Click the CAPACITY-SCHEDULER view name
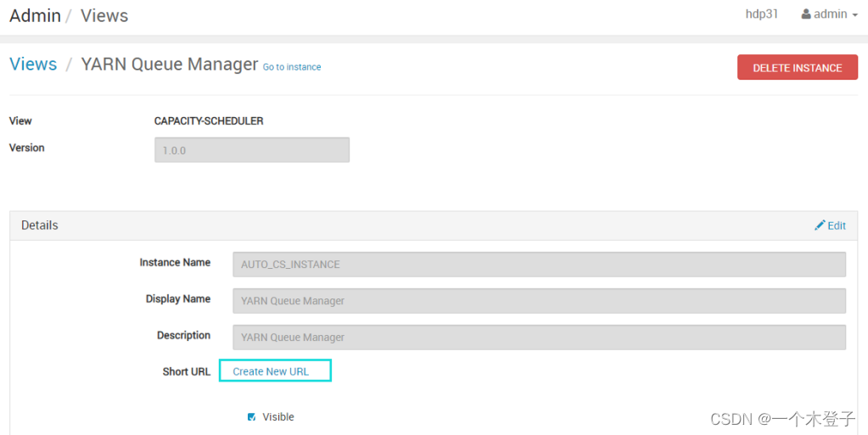The width and height of the screenshot is (868, 435). coord(209,120)
